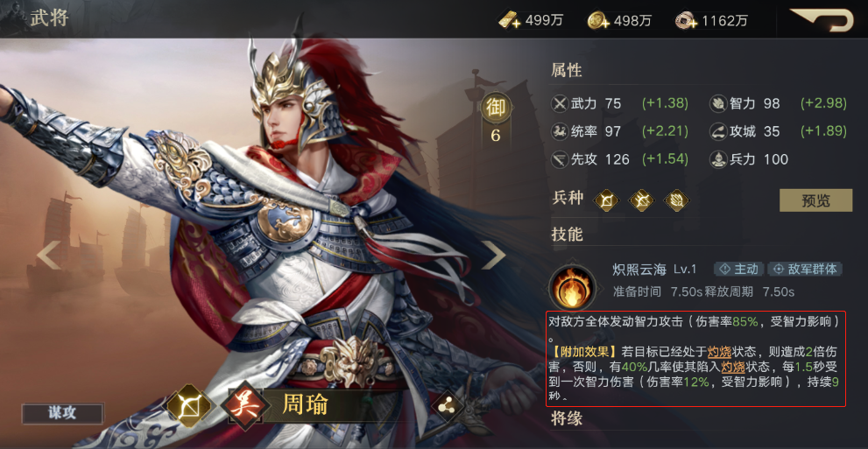
Task: Show next general with right chevron
Action: (493, 256)
